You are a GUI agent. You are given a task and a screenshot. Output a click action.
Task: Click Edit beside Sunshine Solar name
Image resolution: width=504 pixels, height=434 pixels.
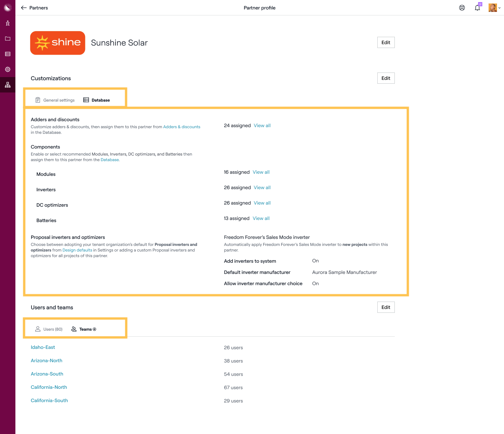point(386,42)
